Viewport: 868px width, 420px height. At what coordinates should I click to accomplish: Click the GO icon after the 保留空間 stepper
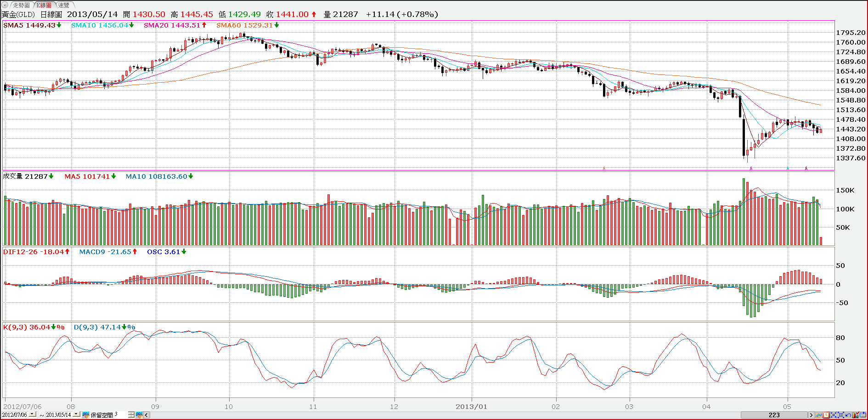click(139, 415)
